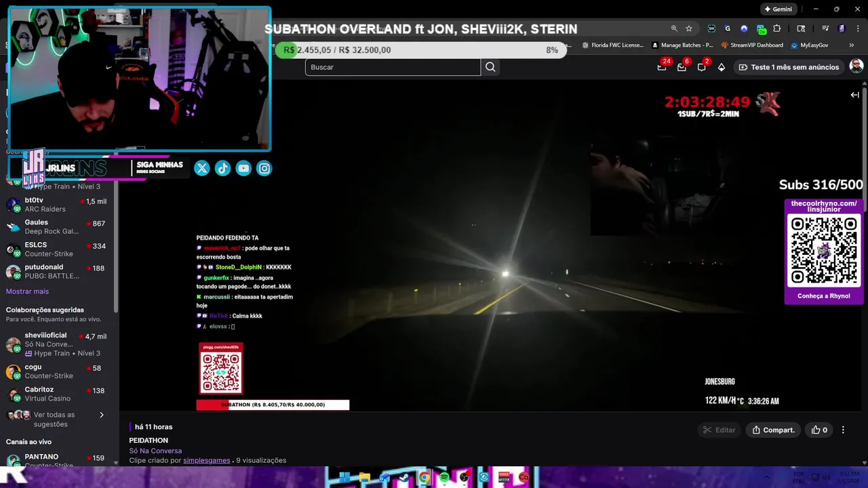Click the SUBATHON donation progress bar
Viewport: 868px width, 488px height.
point(273,405)
